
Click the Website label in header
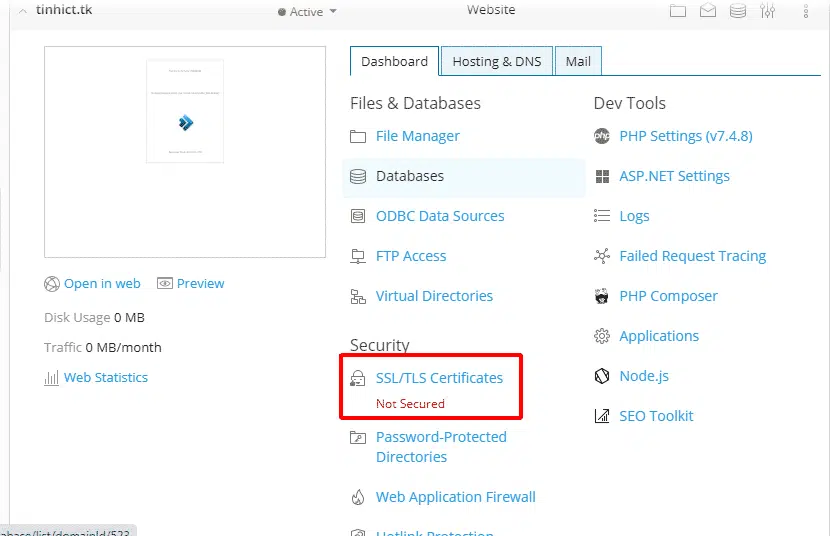point(491,10)
